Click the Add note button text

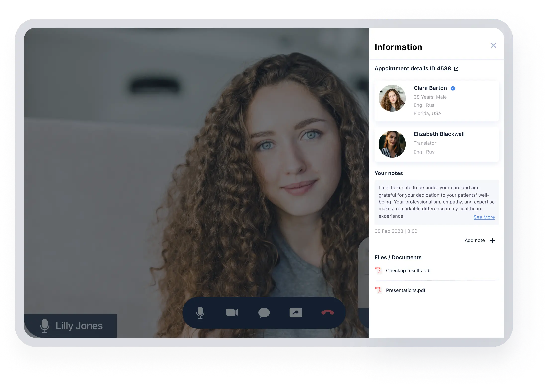475,240
